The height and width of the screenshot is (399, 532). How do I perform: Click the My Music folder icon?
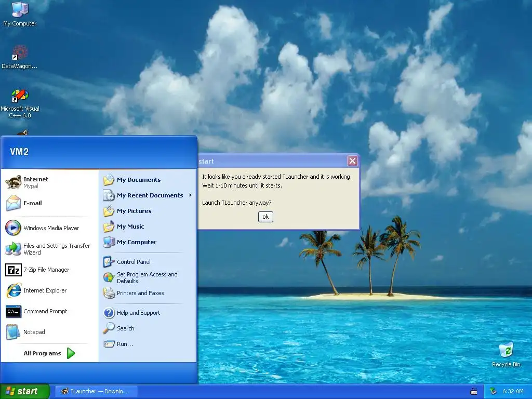pyautogui.click(x=109, y=227)
